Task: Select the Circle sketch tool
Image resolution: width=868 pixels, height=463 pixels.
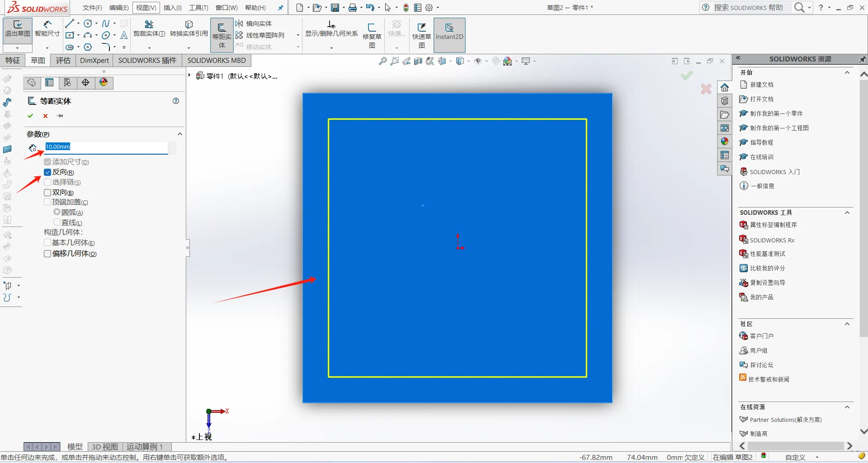Action: [88, 24]
